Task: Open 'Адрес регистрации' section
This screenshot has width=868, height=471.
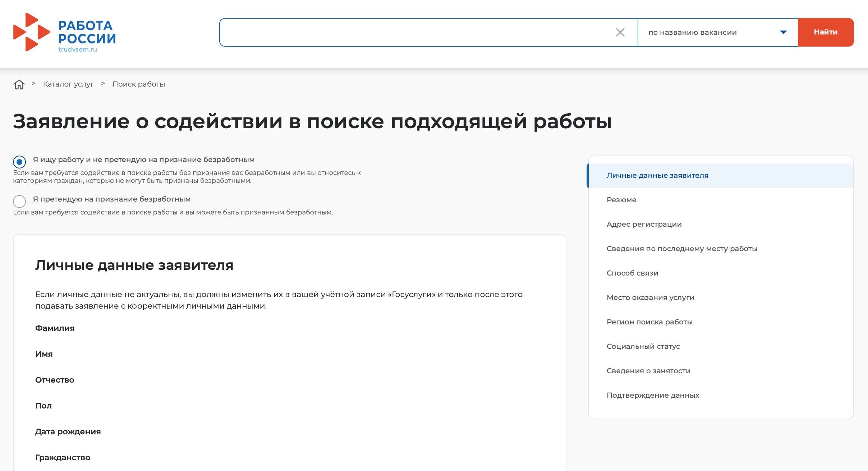Action: (644, 224)
